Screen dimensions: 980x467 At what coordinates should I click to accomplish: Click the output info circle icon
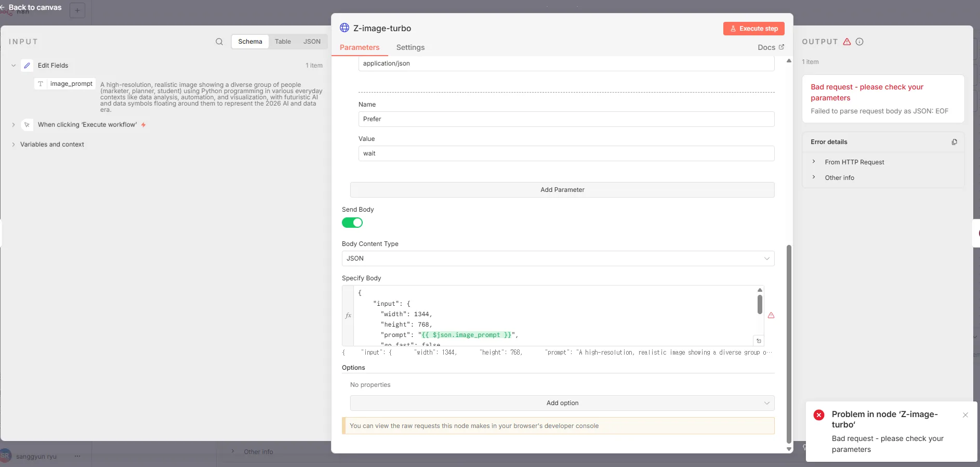[x=859, y=42]
